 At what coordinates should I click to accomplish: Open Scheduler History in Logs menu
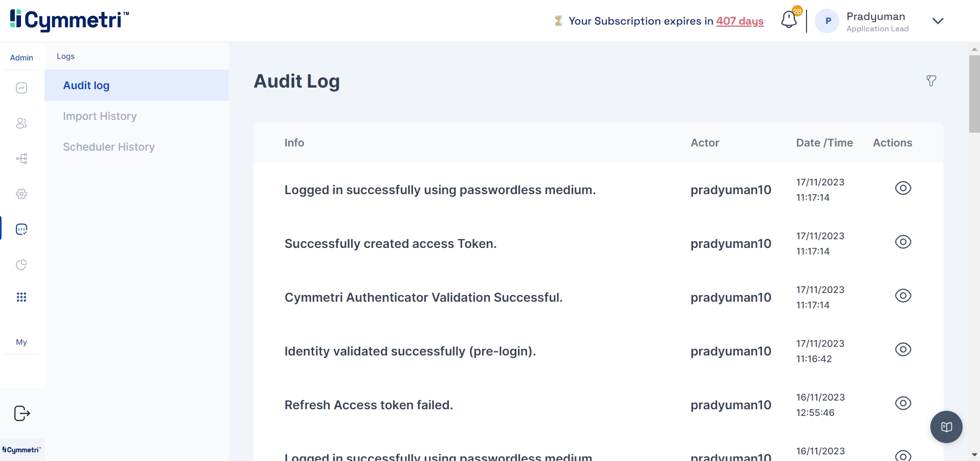tap(108, 147)
